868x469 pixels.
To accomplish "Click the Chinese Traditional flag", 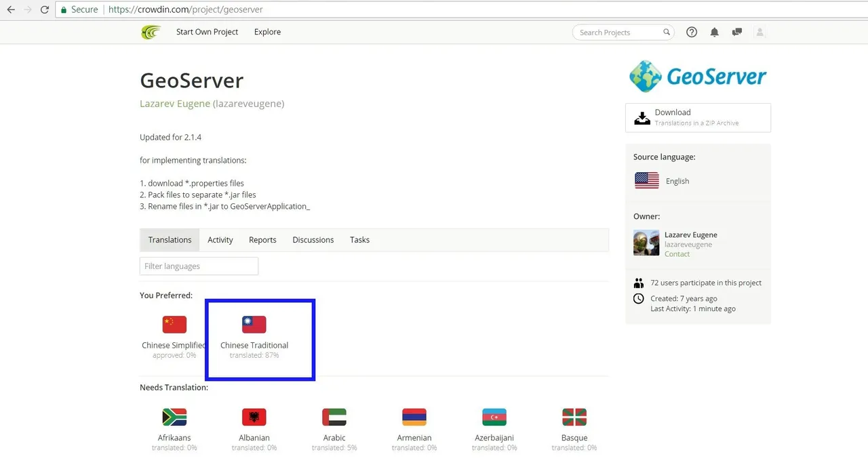I will coord(254,325).
